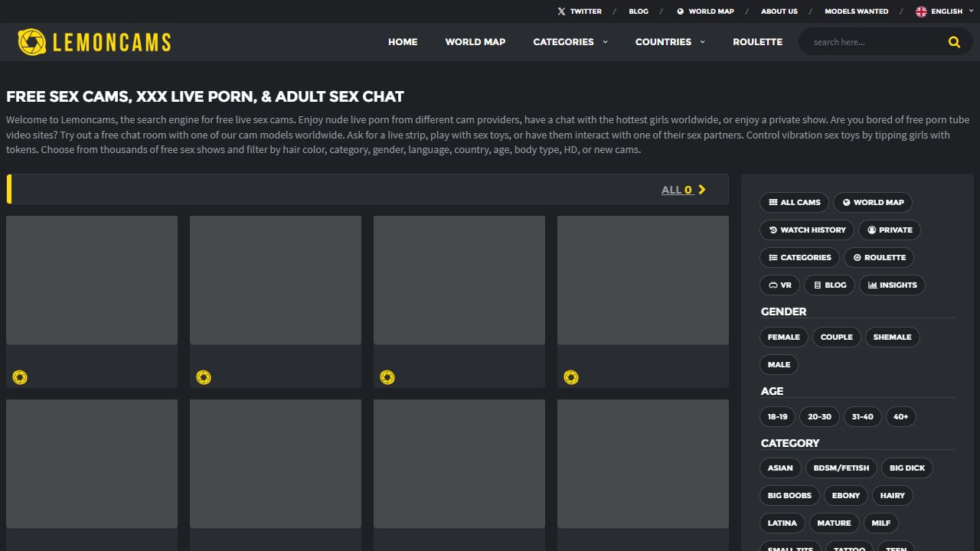Select the 31-40 age filter
Screen dimensions: 980x551
click(862, 417)
